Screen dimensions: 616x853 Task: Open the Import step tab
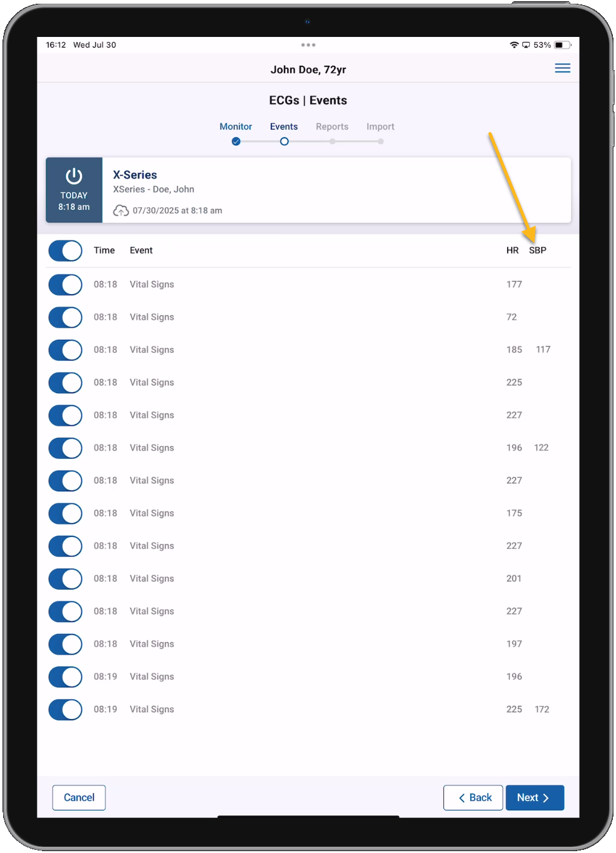click(380, 126)
